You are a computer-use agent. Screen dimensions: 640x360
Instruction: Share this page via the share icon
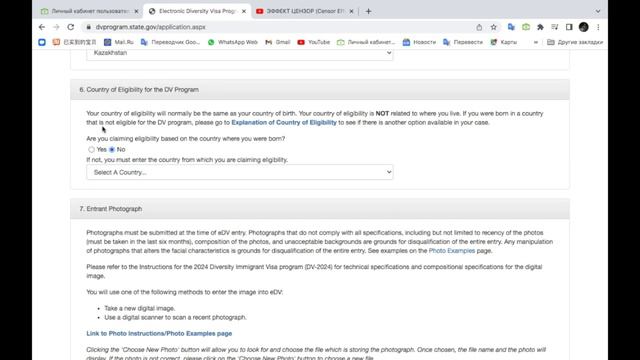point(479,27)
